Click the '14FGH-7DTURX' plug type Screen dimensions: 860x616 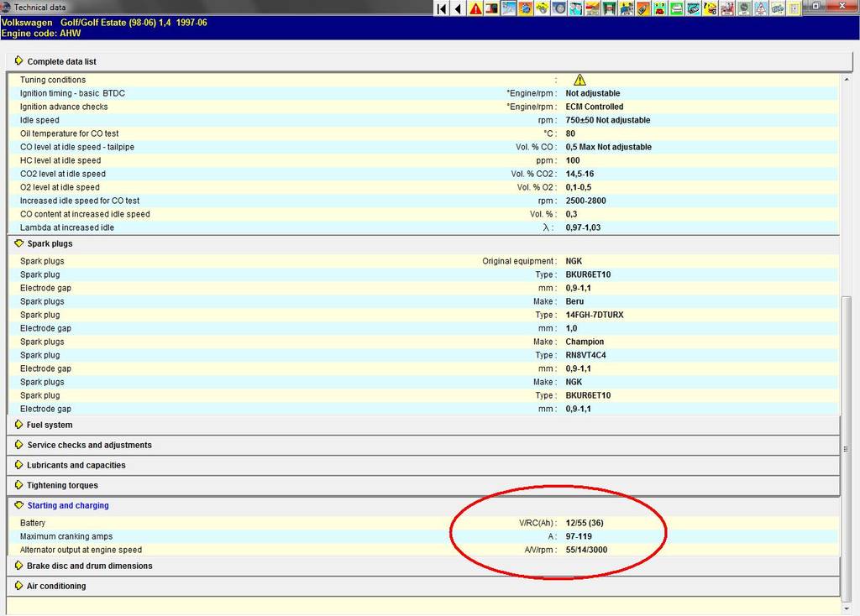594,315
